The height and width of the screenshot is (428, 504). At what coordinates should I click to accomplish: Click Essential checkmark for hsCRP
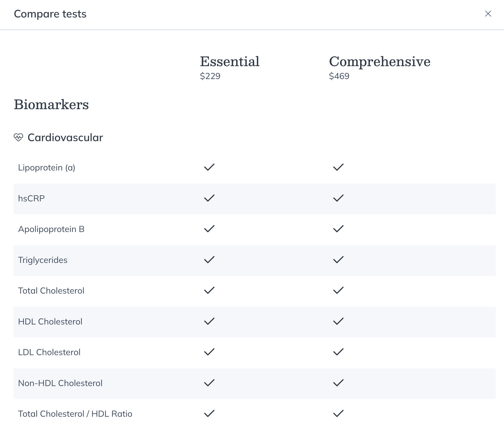209,198
